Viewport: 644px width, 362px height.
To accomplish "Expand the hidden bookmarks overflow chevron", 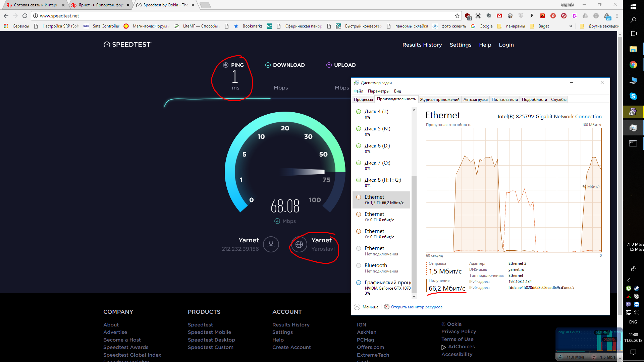I will point(571,26).
